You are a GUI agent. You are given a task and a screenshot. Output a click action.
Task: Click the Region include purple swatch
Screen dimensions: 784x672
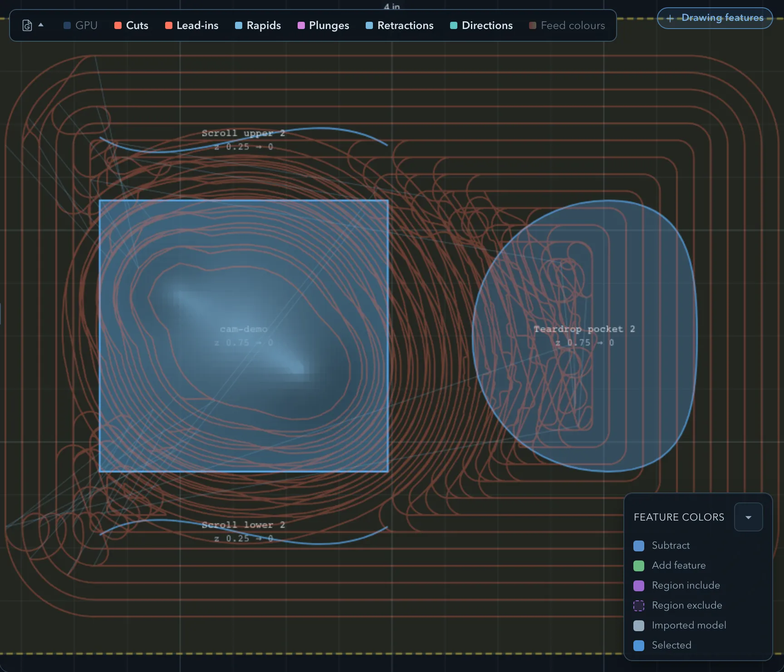click(x=638, y=585)
